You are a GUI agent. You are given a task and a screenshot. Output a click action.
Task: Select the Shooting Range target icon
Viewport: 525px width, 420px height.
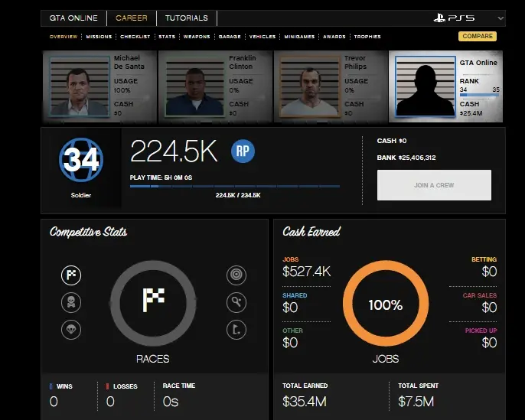pos(236,275)
